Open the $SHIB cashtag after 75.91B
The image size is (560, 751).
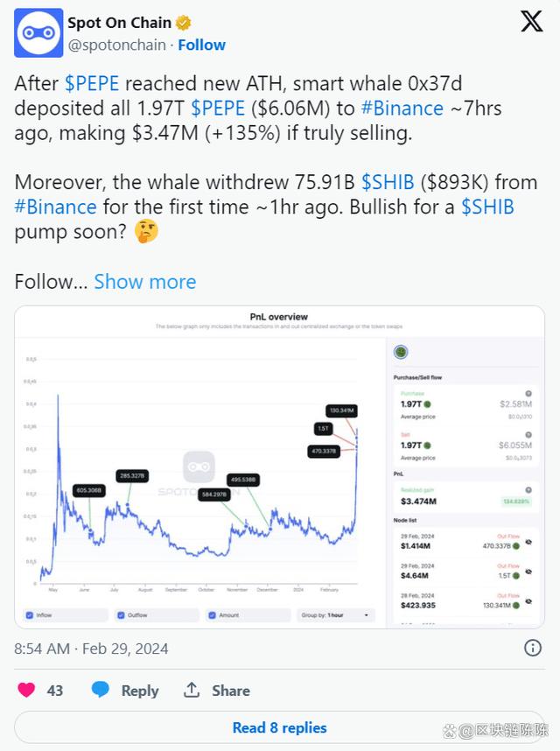(x=388, y=182)
